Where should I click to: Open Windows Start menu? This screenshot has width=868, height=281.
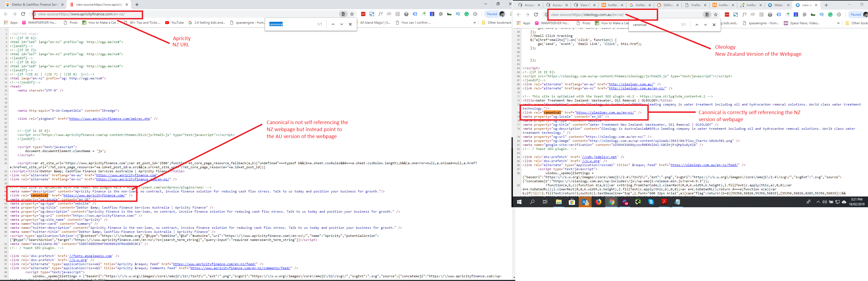point(519,202)
